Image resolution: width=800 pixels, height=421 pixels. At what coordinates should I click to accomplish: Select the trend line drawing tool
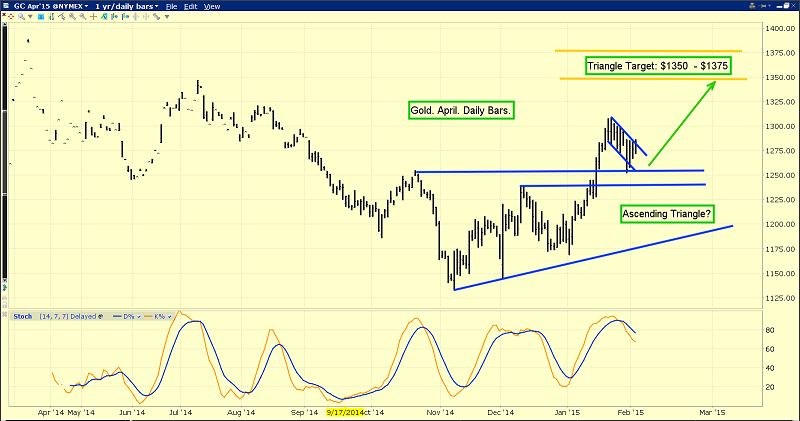[x=62, y=17]
